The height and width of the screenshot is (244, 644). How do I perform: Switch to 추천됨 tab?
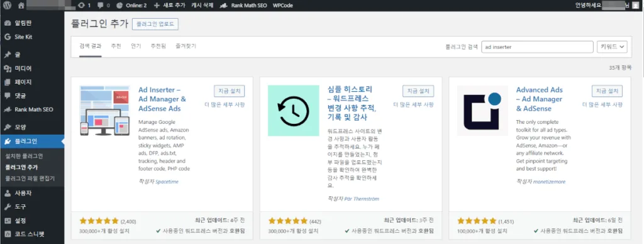pos(158,46)
